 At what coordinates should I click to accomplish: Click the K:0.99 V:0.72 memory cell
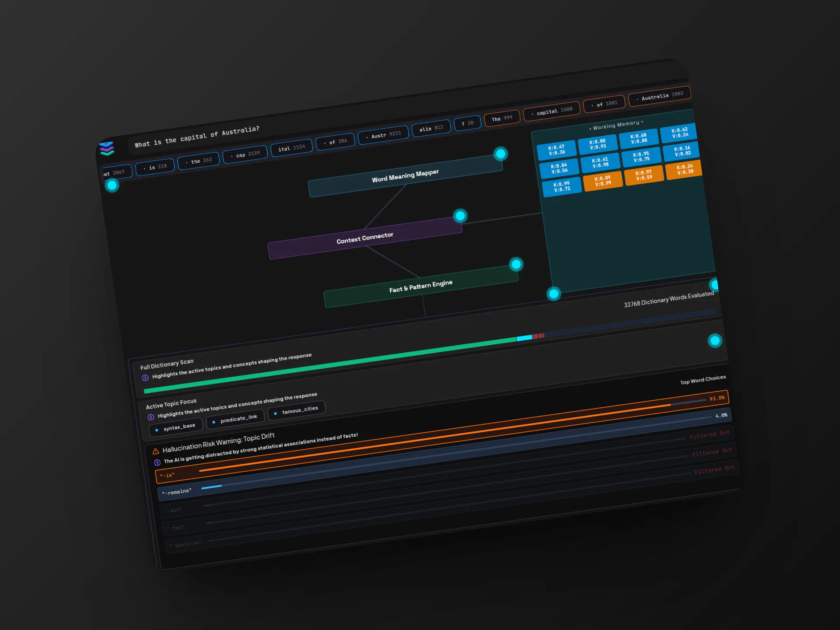point(562,187)
